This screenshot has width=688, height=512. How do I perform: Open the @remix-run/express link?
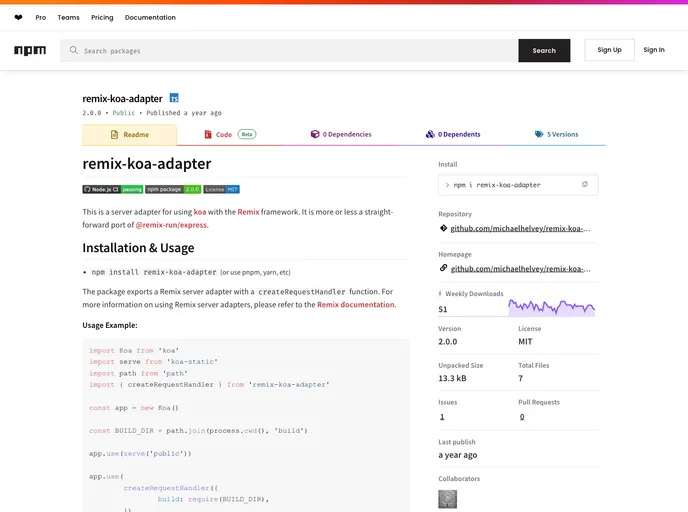click(171, 225)
